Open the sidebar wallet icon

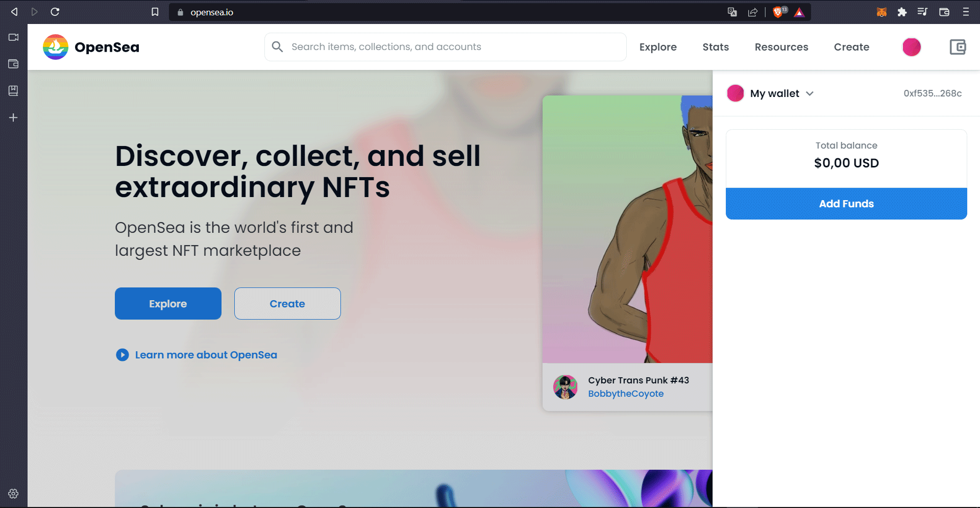(x=14, y=64)
